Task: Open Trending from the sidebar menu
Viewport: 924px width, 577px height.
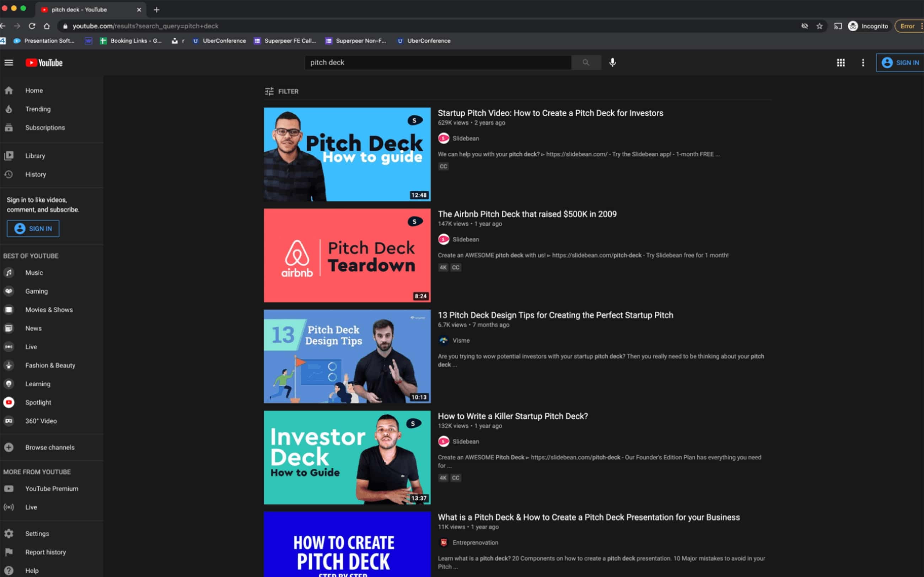Action: (x=38, y=109)
